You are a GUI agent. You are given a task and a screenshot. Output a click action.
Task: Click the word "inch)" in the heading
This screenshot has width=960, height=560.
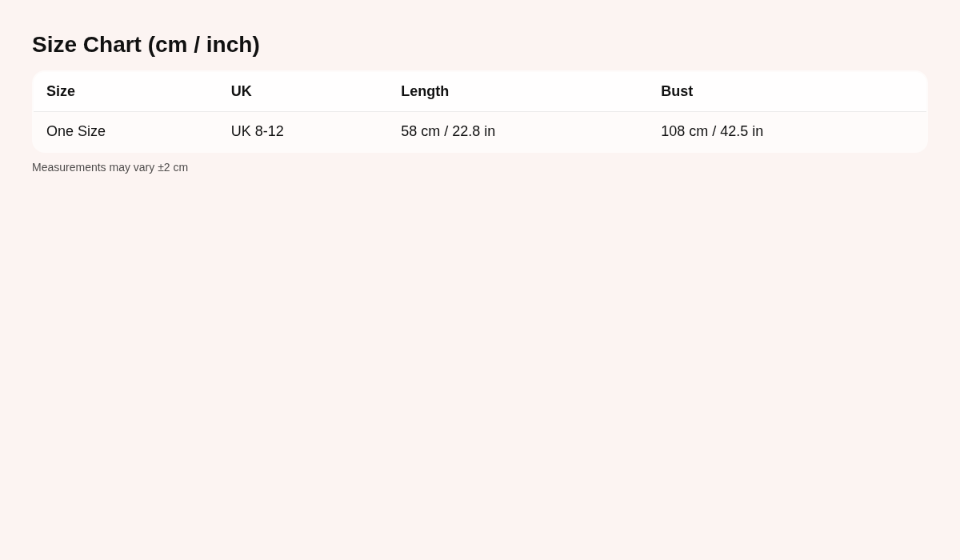coord(233,45)
